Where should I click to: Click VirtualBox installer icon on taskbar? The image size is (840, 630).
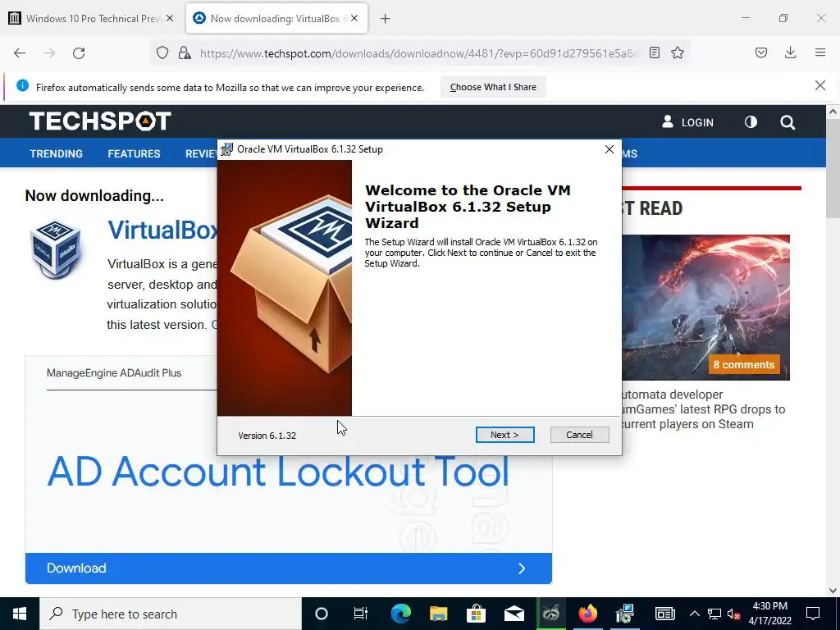click(x=624, y=614)
